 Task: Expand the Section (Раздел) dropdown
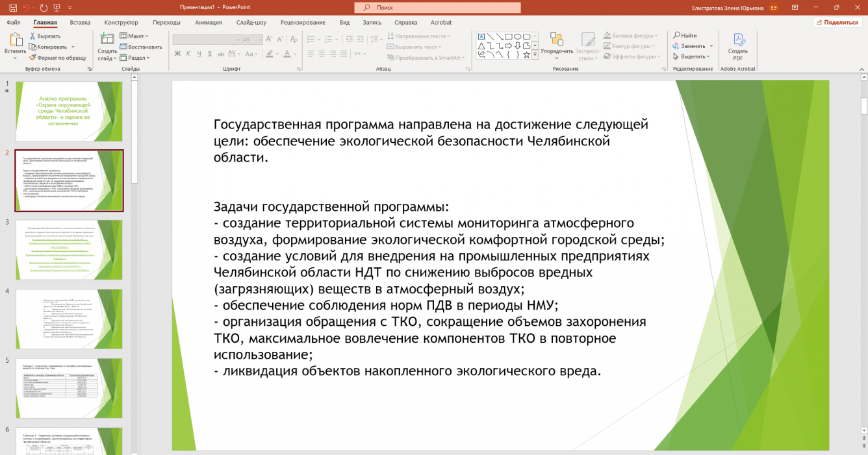(x=136, y=58)
